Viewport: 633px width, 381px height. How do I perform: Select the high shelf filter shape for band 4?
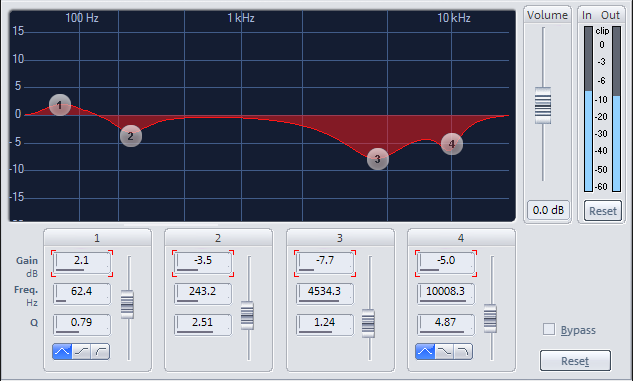(444, 352)
